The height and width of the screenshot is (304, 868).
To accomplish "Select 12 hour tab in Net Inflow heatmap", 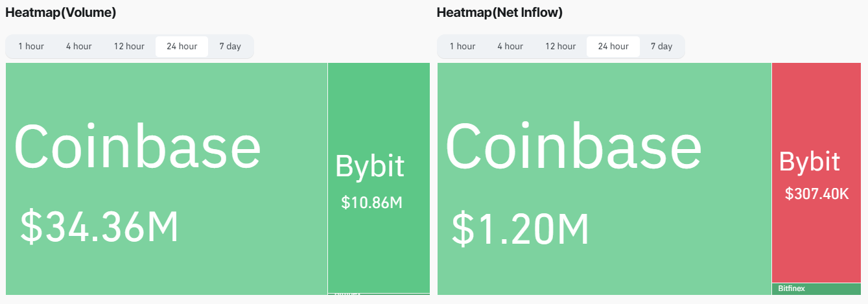I will coord(560,46).
